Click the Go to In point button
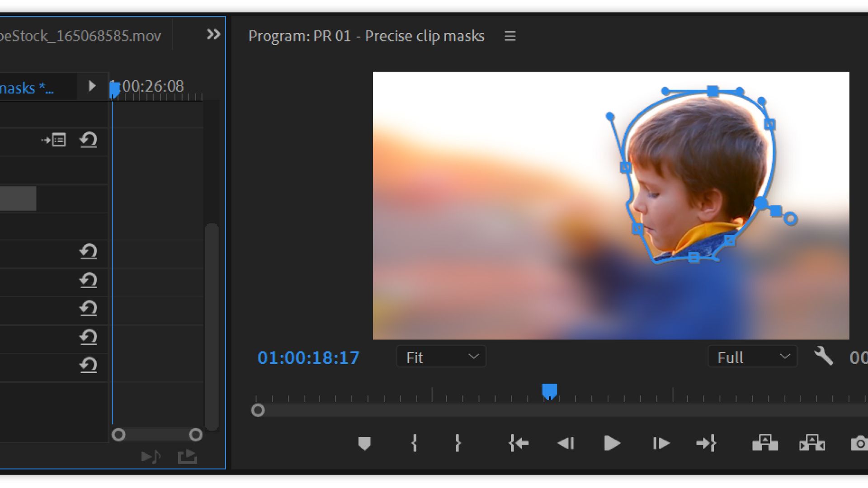The height and width of the screenshot is (488, 868). [519, 443]
